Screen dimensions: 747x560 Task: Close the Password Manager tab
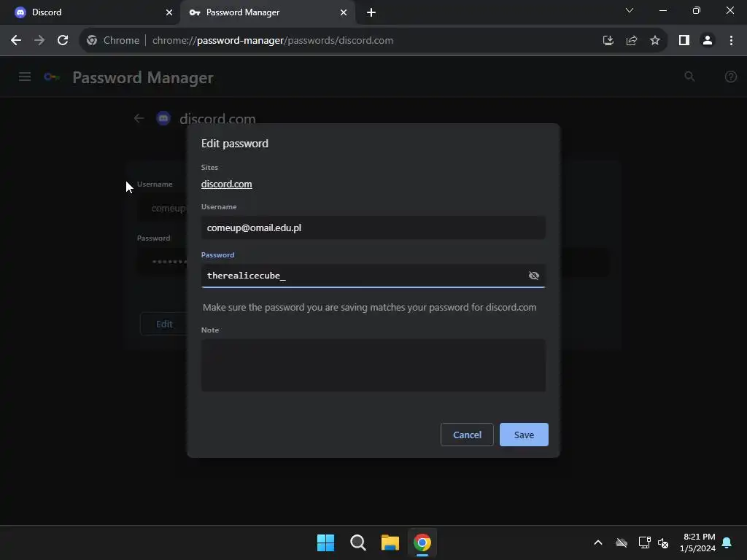[344, 12]
